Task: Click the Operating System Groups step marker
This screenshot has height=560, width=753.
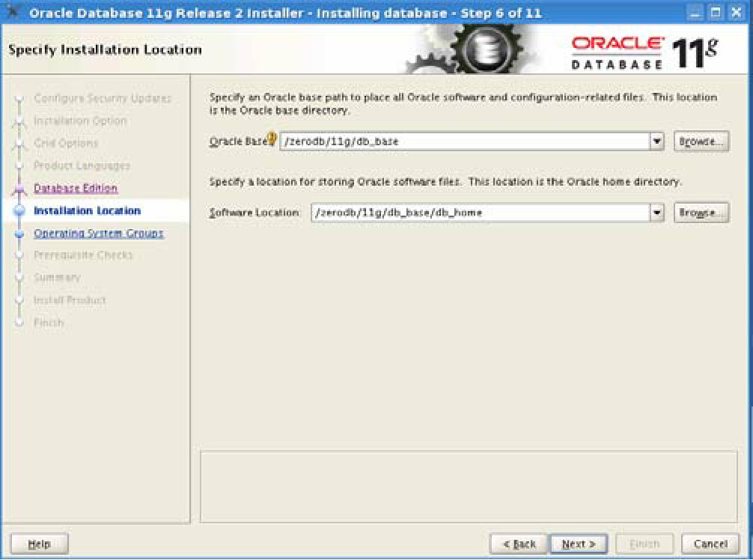Action: pos(19,234)
